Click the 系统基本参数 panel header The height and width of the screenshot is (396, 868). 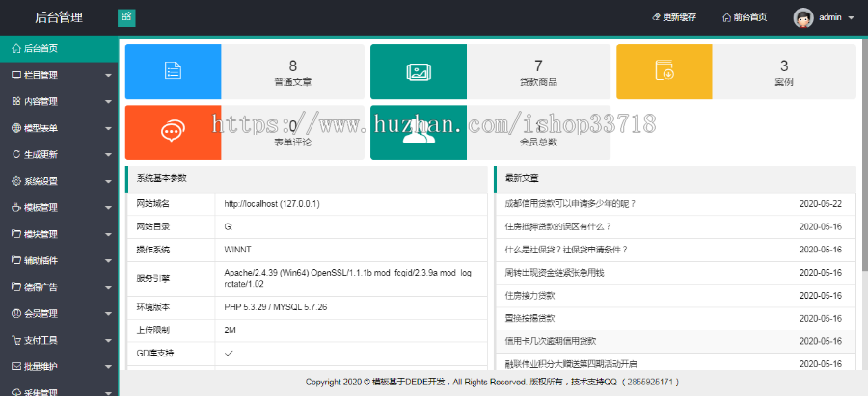tap(307, 178)
